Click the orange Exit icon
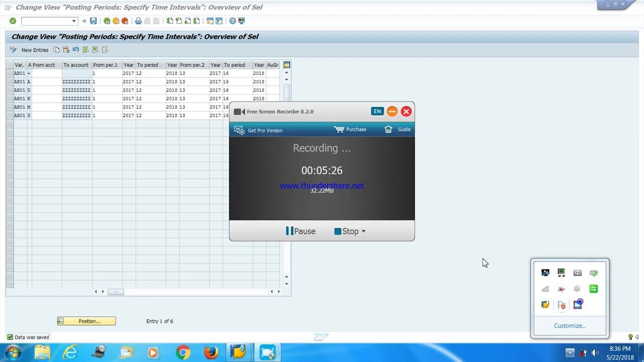The width and height of the screenshot is (644, 362). click(116, 21)
